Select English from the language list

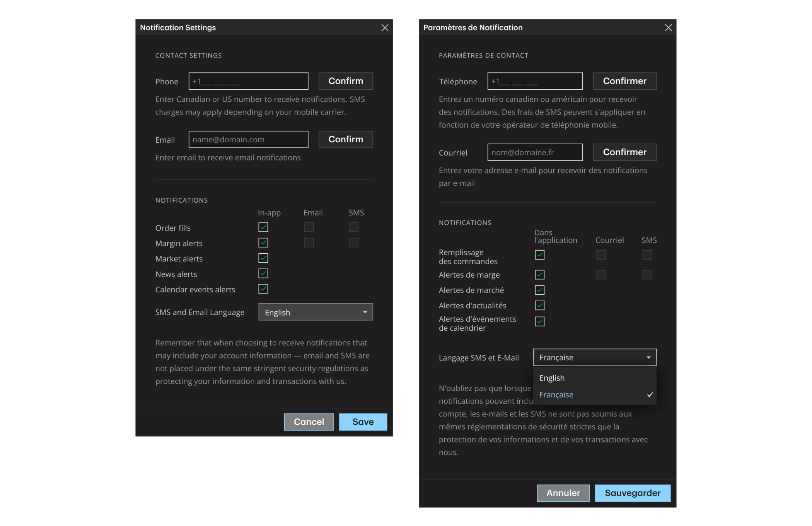552,378
